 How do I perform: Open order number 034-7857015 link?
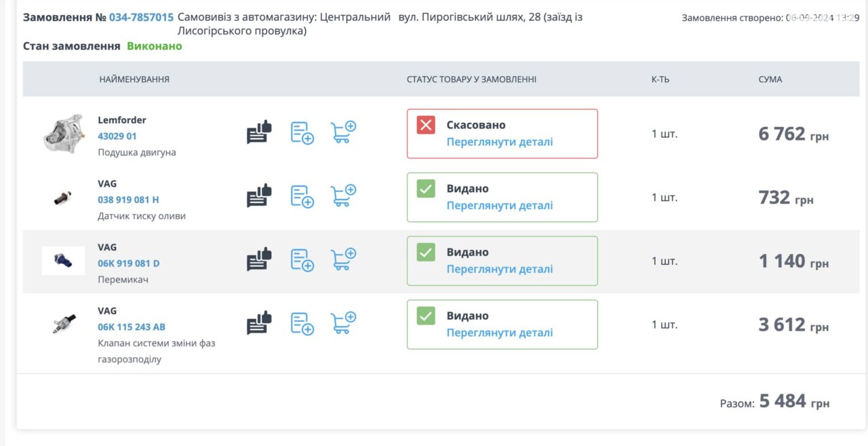click(x=141, y=17)
